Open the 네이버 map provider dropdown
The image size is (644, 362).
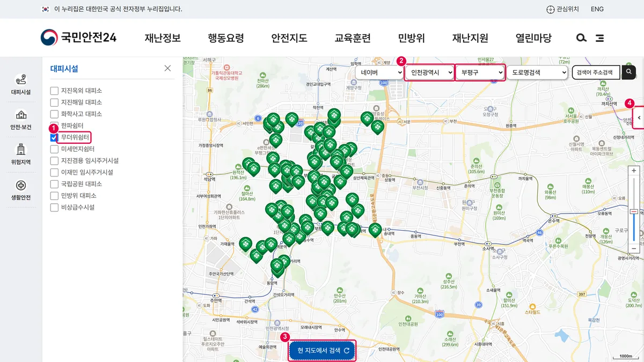[379, 72]
